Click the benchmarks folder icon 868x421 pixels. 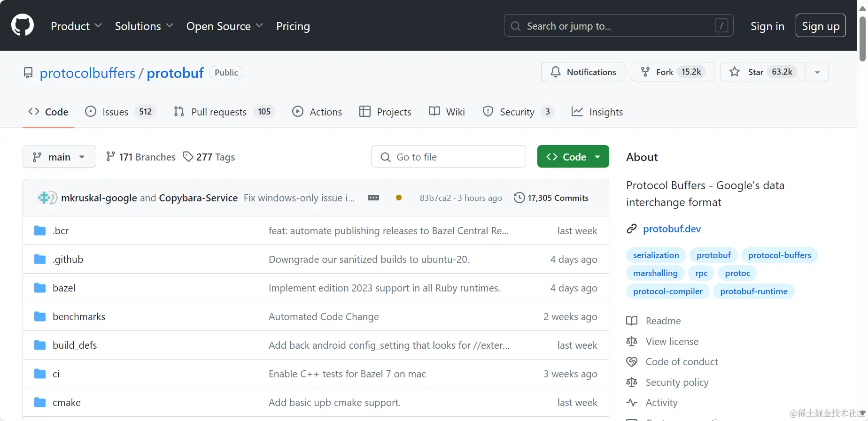pos(40,316)
